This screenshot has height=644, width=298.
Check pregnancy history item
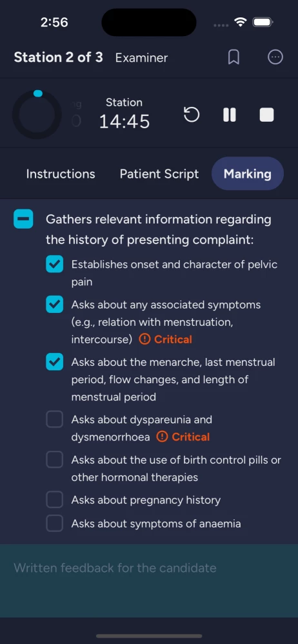(x=54, y=500)
